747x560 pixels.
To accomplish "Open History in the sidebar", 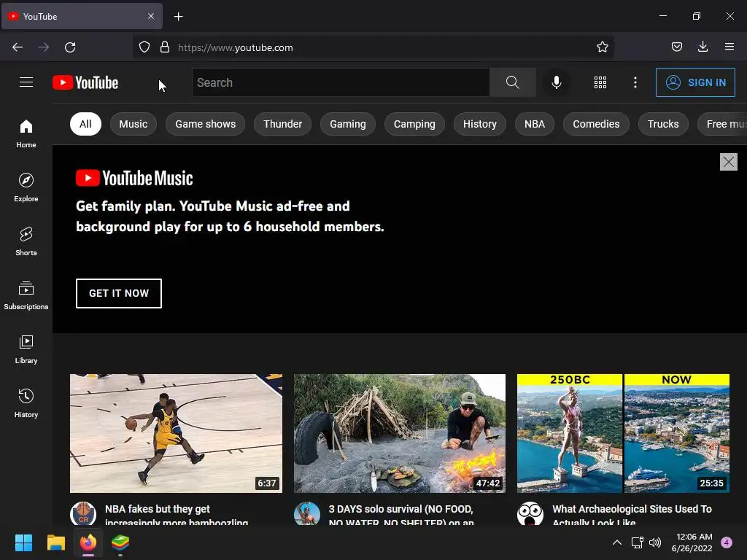I will (x=26, y=403).
